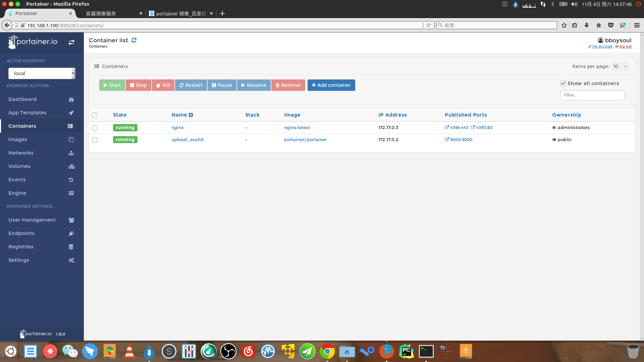Select Registries in the sidebar menu

click(x=21, y=247)
